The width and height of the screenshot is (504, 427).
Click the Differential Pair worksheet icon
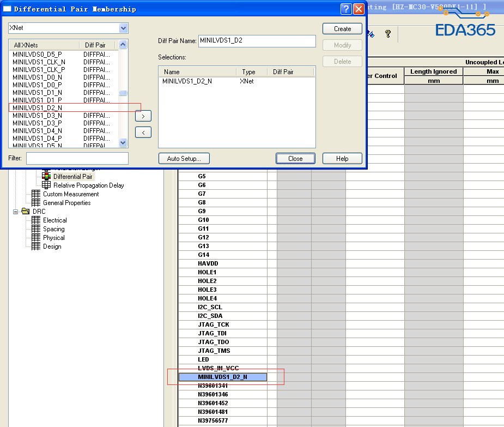pos(46,176)
